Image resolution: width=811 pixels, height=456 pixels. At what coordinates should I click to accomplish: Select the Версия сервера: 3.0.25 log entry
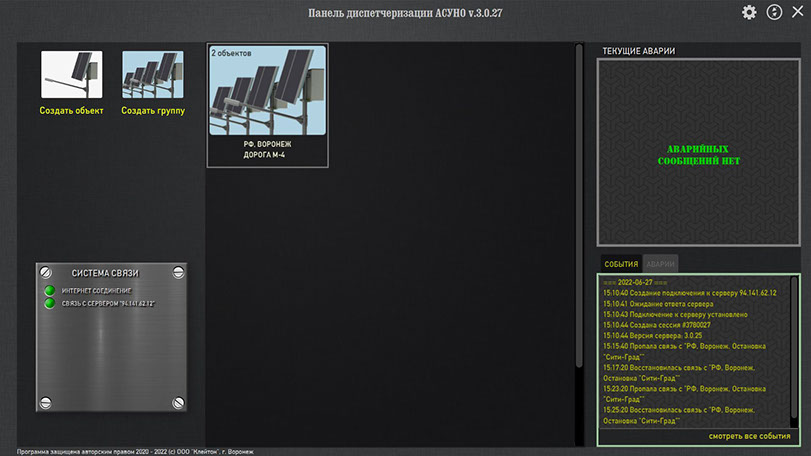pyautogui.click(x=652, y=336)
